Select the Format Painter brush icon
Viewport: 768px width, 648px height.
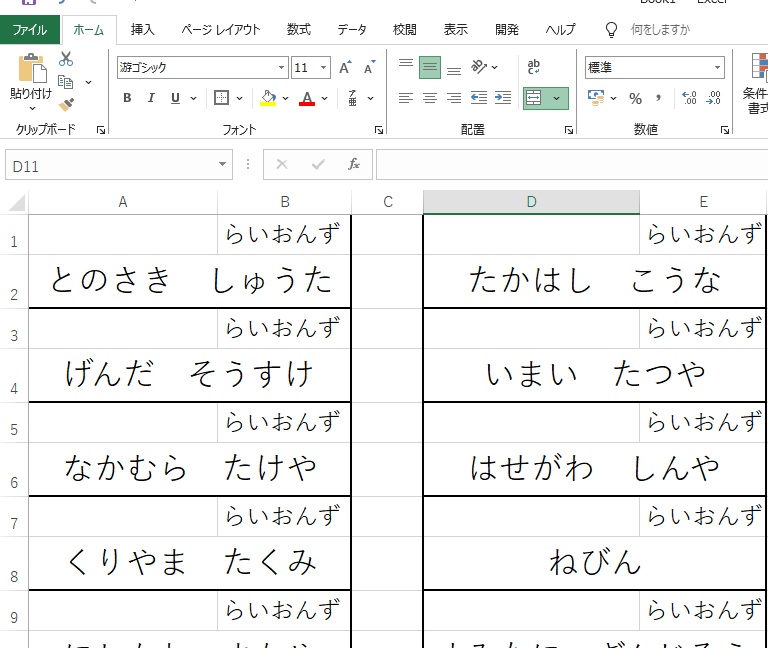(x=66, y=104)
